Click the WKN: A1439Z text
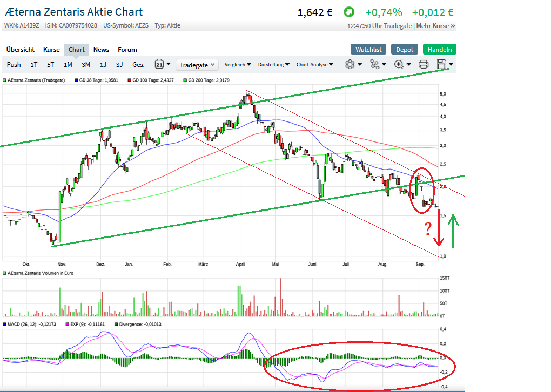Viewport: 551px width, 392px height. 22,25
